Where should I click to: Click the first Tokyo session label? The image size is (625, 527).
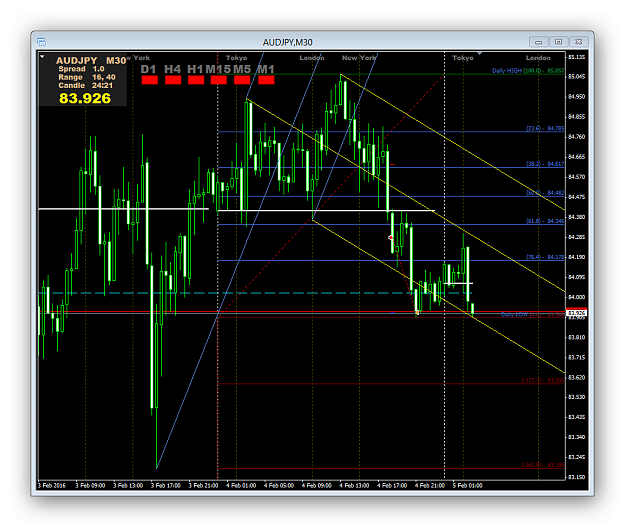pos(236,58)
